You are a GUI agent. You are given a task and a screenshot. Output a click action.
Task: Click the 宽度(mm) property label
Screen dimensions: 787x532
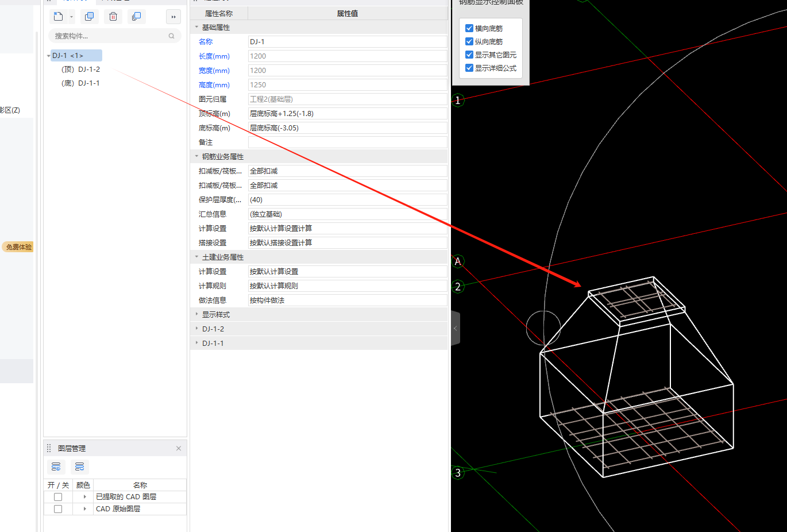tap(214, 71)
